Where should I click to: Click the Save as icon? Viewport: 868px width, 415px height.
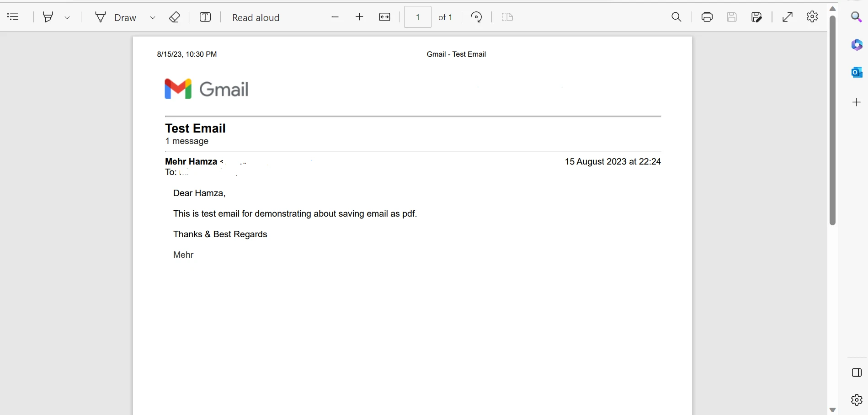[756, 17]
